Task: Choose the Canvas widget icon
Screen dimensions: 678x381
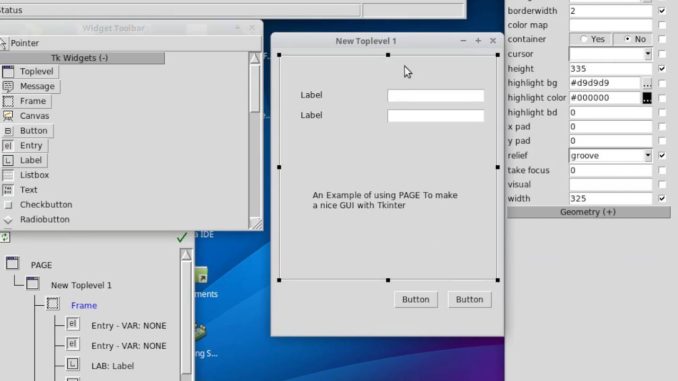Action: pyautogui.click(x=8, y=116)
